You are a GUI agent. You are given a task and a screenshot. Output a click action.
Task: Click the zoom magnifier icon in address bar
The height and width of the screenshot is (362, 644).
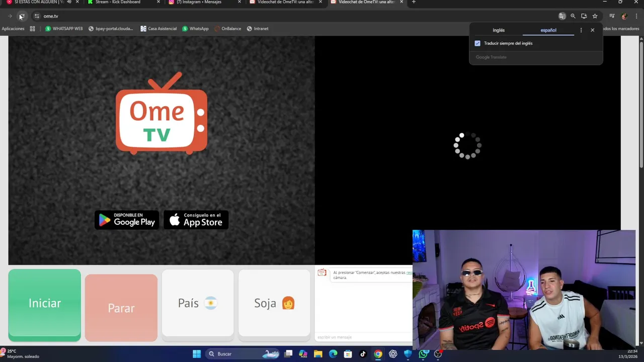coord(573,16)
